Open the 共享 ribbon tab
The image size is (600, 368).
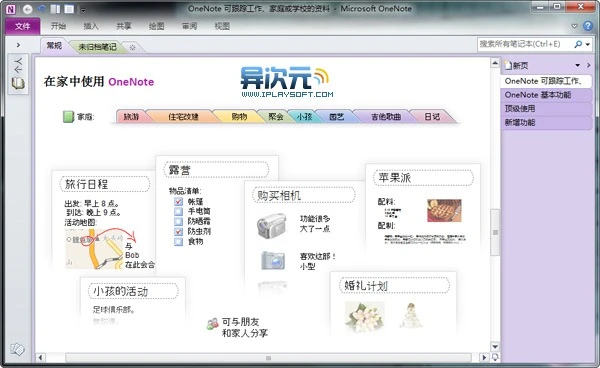coord(124,26)
